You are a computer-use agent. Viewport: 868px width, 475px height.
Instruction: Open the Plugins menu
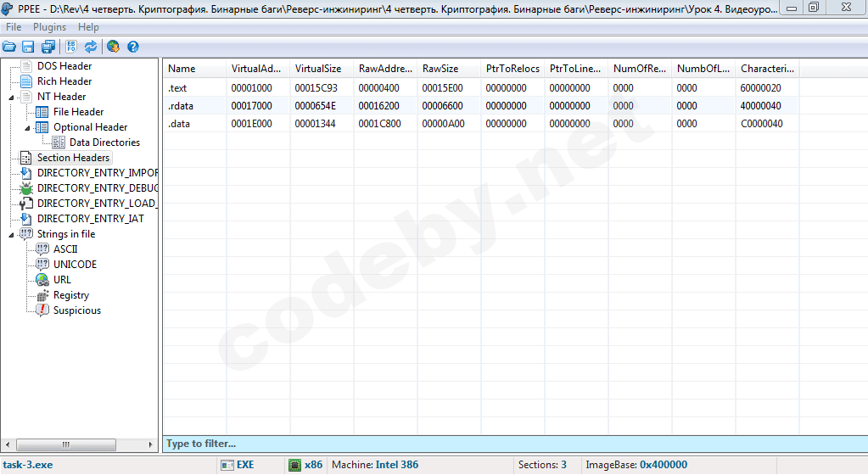pyautogui.click(x=49, y=27)
